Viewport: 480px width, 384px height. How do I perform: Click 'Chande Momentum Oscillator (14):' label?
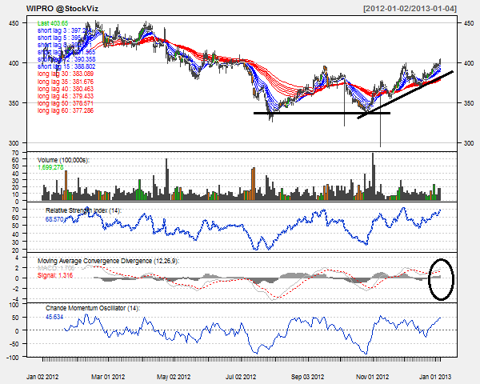click(x=93, y=308)
